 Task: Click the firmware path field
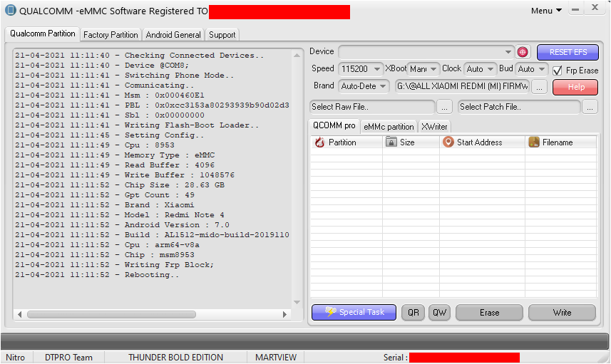pos(462,86)
